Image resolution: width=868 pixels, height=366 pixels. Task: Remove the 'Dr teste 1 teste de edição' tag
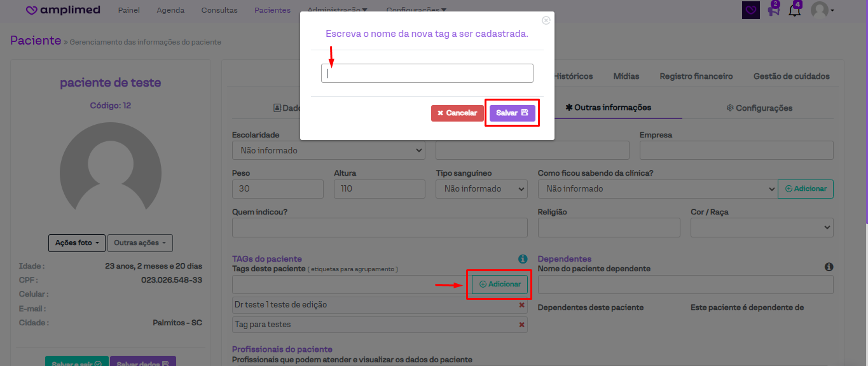pos(522,306)
